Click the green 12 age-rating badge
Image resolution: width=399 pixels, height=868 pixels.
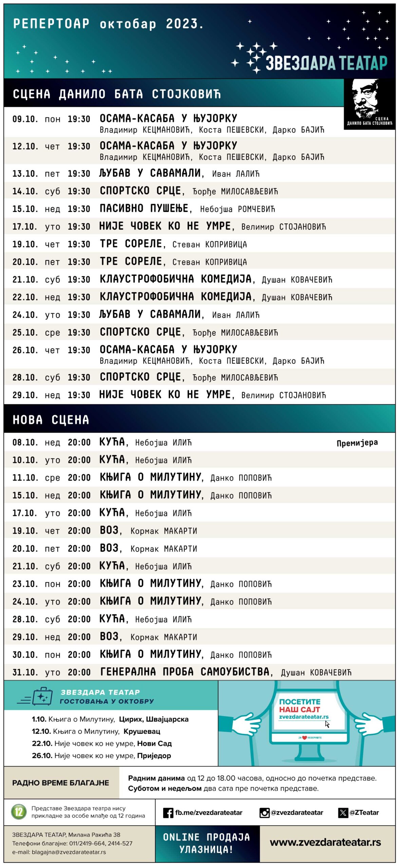[x=19, y=812]
